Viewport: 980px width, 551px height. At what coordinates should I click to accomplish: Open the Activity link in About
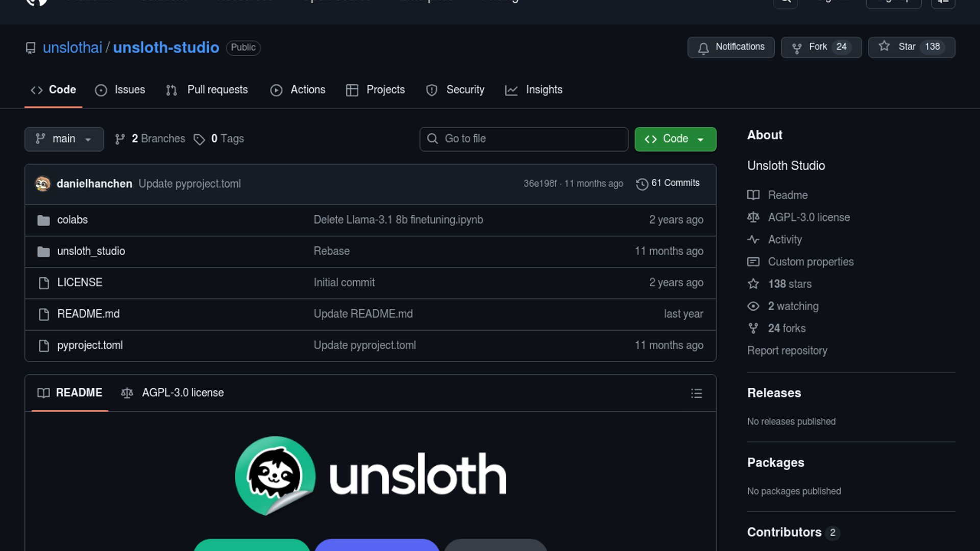(785, 240)
